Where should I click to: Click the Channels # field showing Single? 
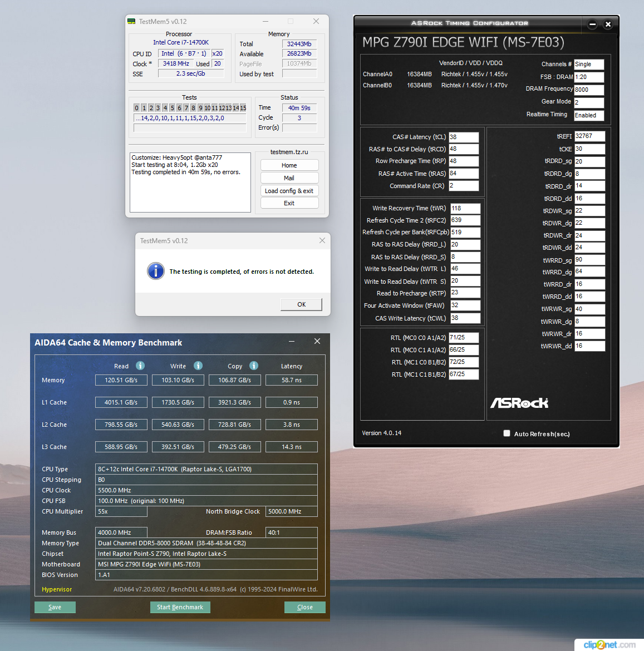pos(589,65)
